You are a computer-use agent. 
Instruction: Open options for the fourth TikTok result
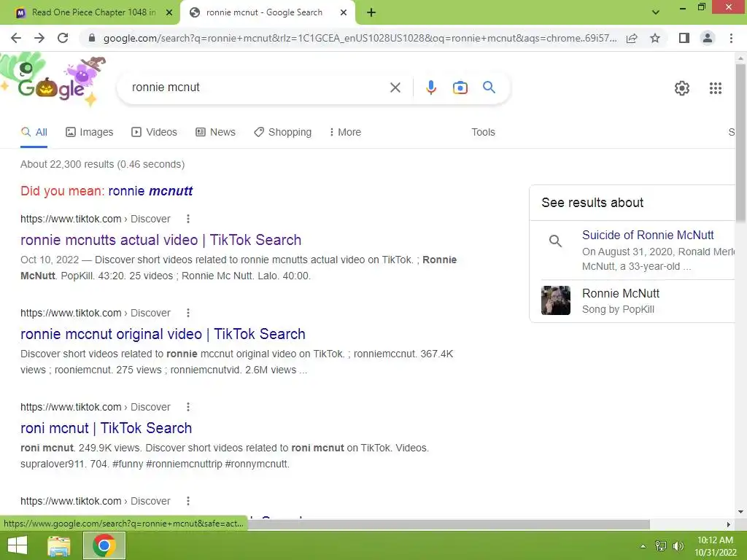[188, 501]
